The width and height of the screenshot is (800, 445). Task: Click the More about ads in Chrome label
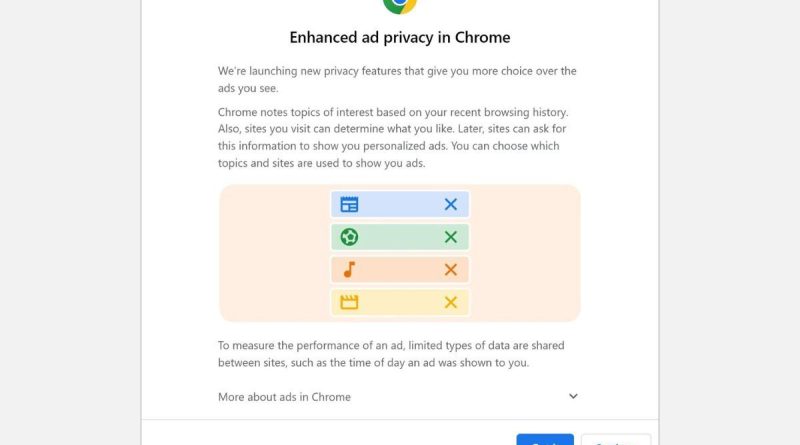coord(284,397)
